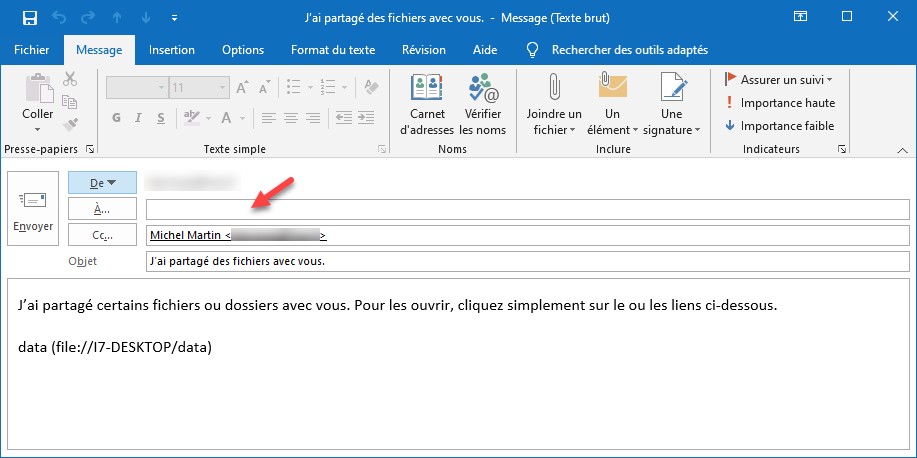Click the Copier icon
Screen dimensions: 917x458
pos(70,102)
